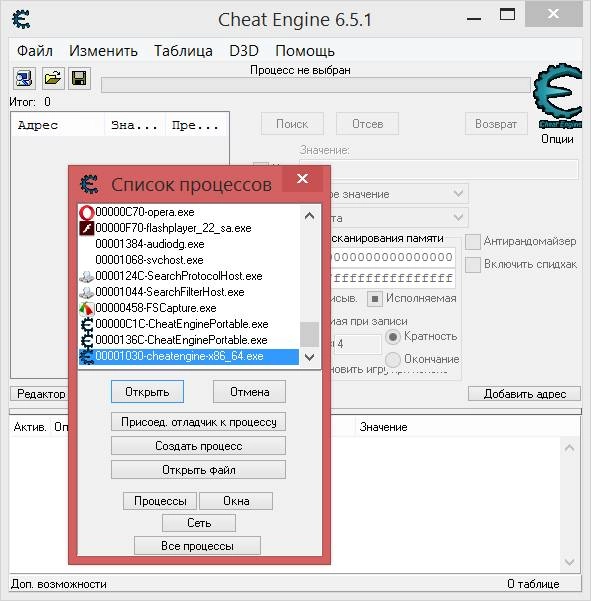Click the Редактор памяти button
The width and height of the screenshot is (591, 601).
click(39, 394)
